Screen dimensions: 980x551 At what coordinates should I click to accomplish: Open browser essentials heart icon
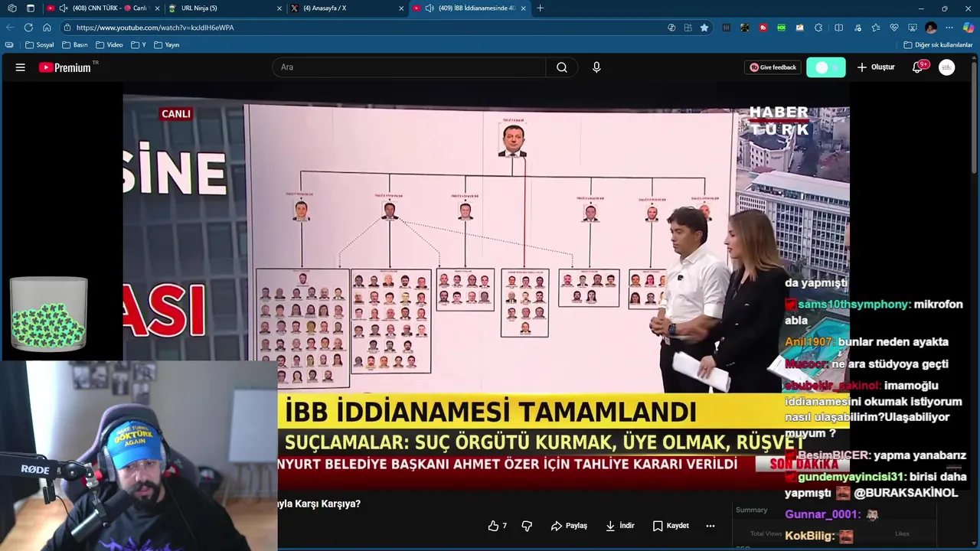(x=894, y=28)
